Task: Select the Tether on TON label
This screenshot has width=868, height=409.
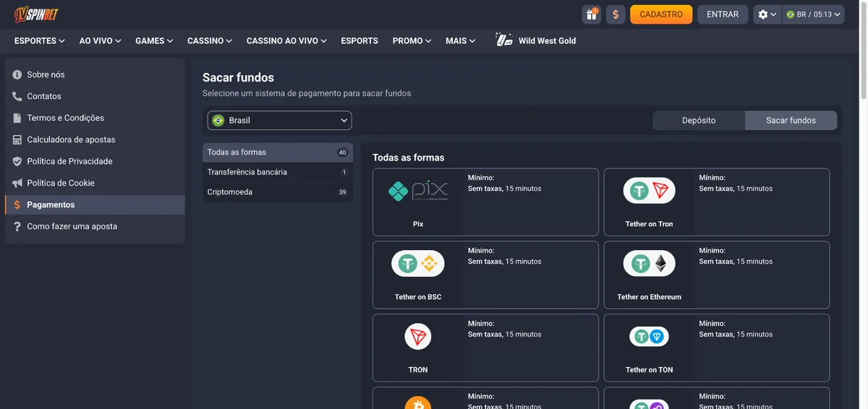Action: [650, 370]
